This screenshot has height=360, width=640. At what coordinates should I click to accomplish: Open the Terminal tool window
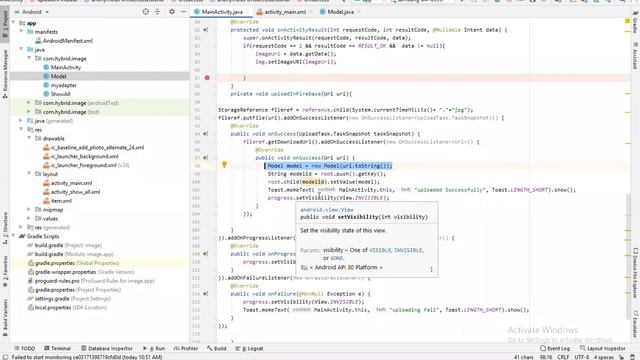click(58, 349)
